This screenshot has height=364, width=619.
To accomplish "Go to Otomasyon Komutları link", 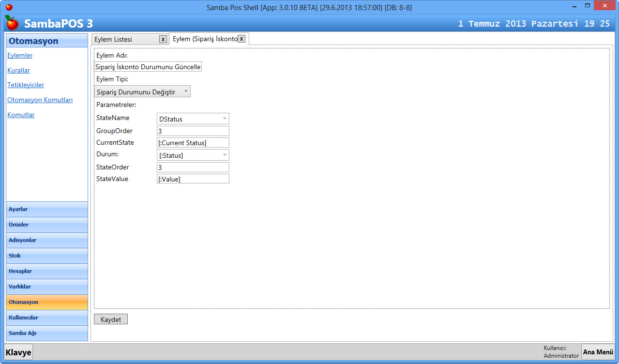I will pyautogui.click(x=40, y=100).
